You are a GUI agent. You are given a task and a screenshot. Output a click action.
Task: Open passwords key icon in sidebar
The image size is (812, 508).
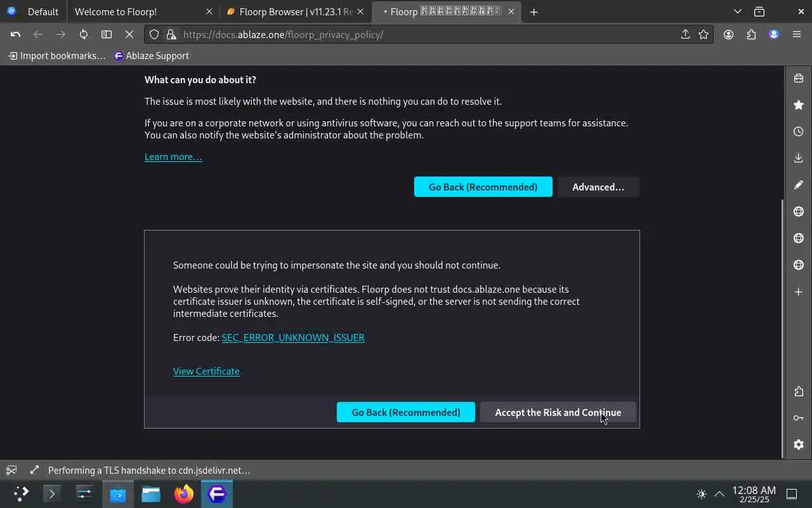point(799,418)
